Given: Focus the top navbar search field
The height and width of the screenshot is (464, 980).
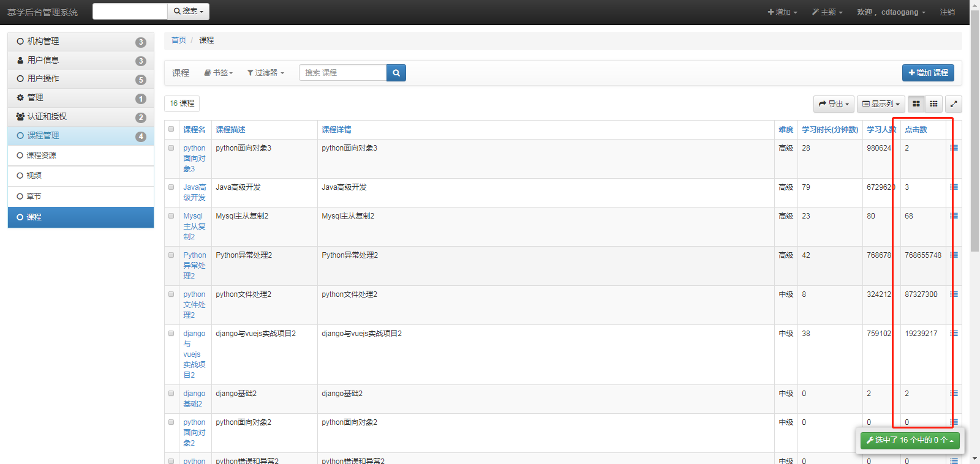Looking at the screenshot, I should point(130,12).
